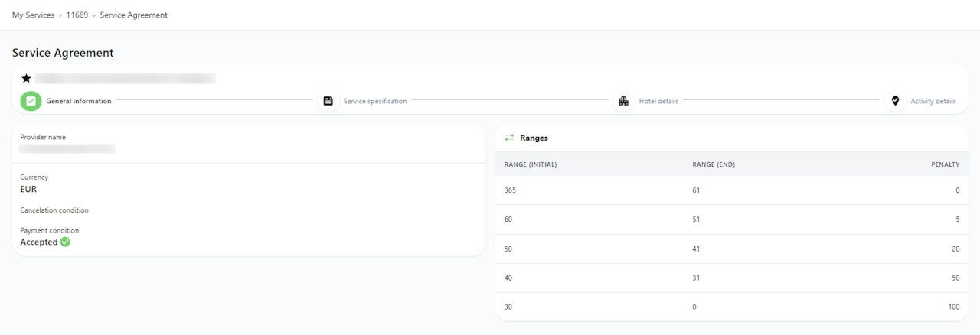Click the Range (Initial) column header
The width and height of the screenshot is (980, 335).
[x=530, y=164]
